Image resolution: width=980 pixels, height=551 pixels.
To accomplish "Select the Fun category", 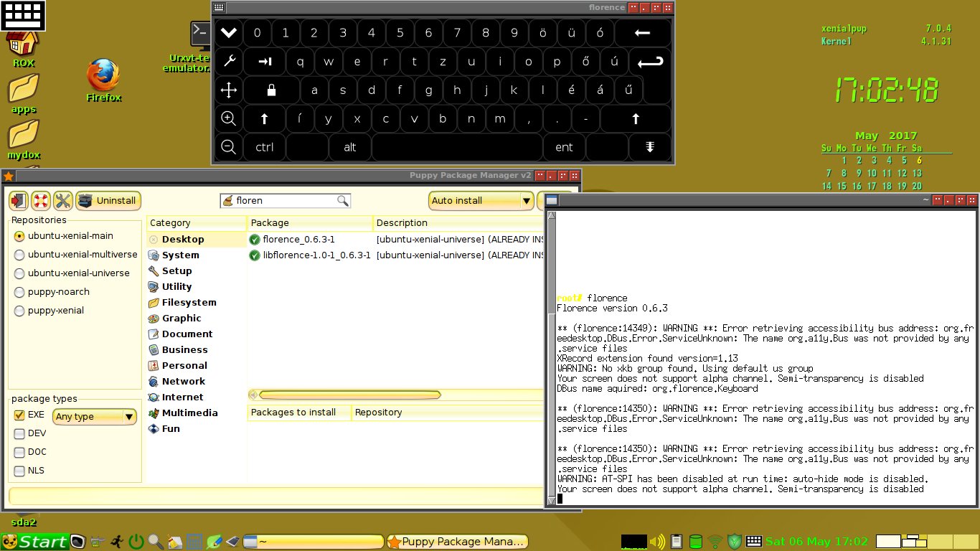I will point(197,429).
